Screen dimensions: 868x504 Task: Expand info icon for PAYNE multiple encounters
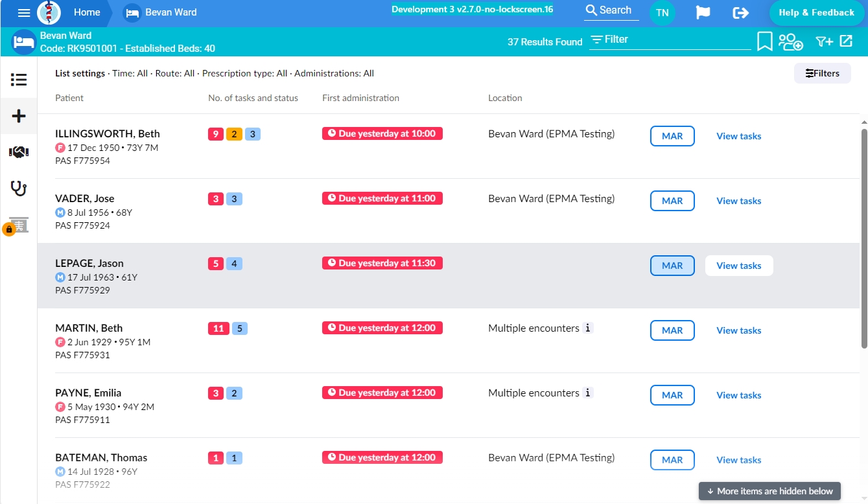[587, 393]
